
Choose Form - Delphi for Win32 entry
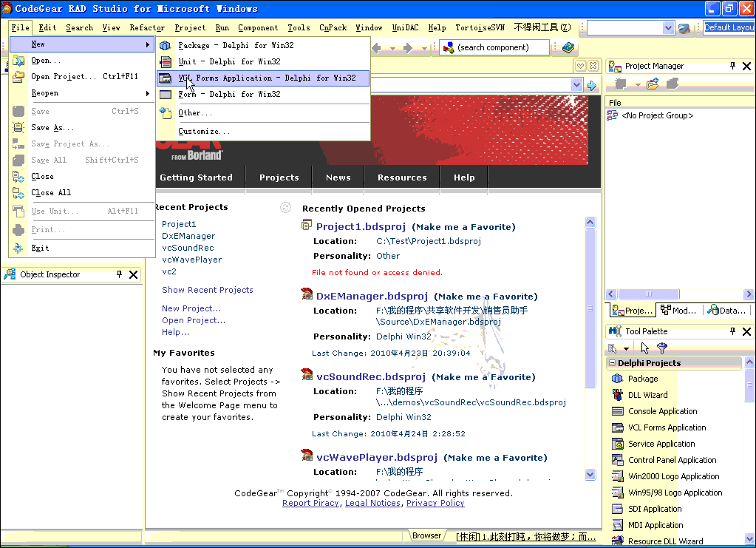pyautogui.click(x=263, y=95)
